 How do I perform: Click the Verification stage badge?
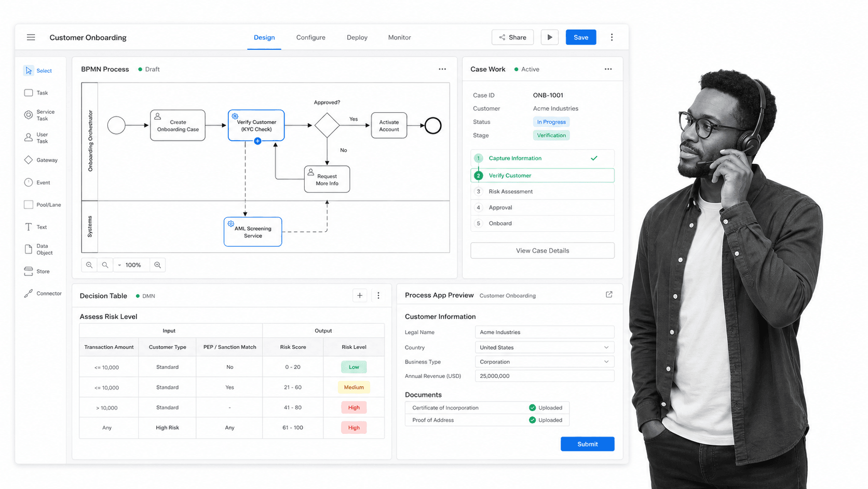[x=551, y=135]
